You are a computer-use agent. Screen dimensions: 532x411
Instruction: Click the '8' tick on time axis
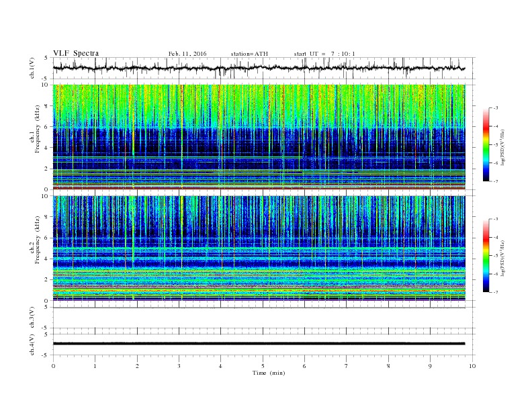pyautogui.click(x=388, y=366)
